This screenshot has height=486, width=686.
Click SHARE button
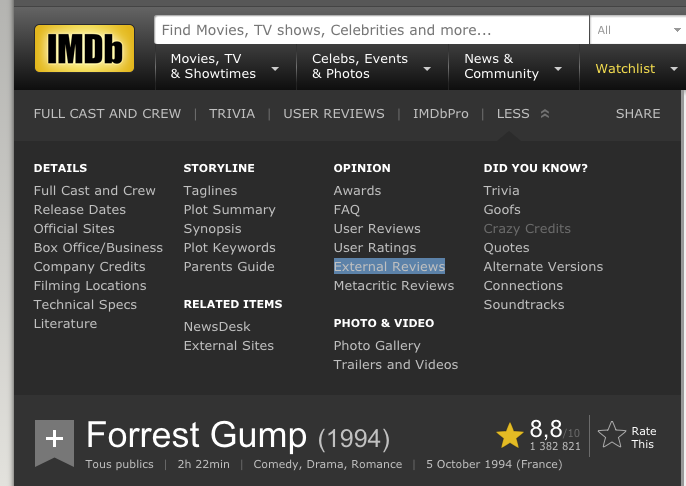point(638,114)
